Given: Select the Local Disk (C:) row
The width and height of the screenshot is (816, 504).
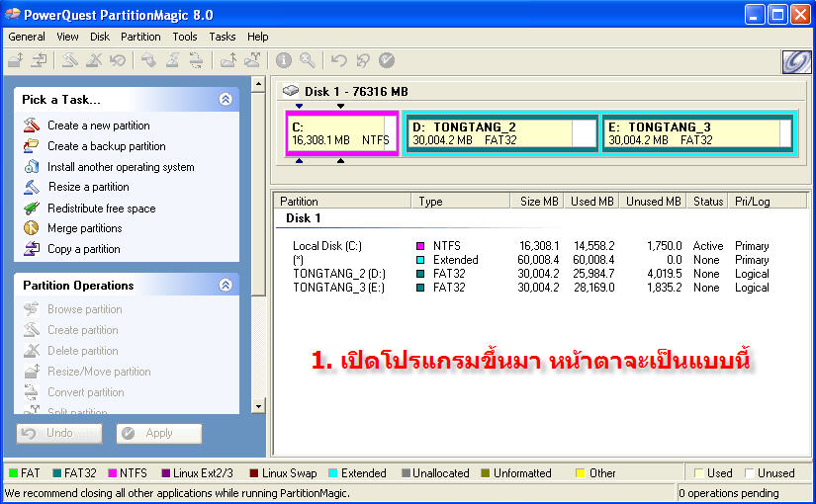Looking at the screenshot, I should (x=531, y=245).
